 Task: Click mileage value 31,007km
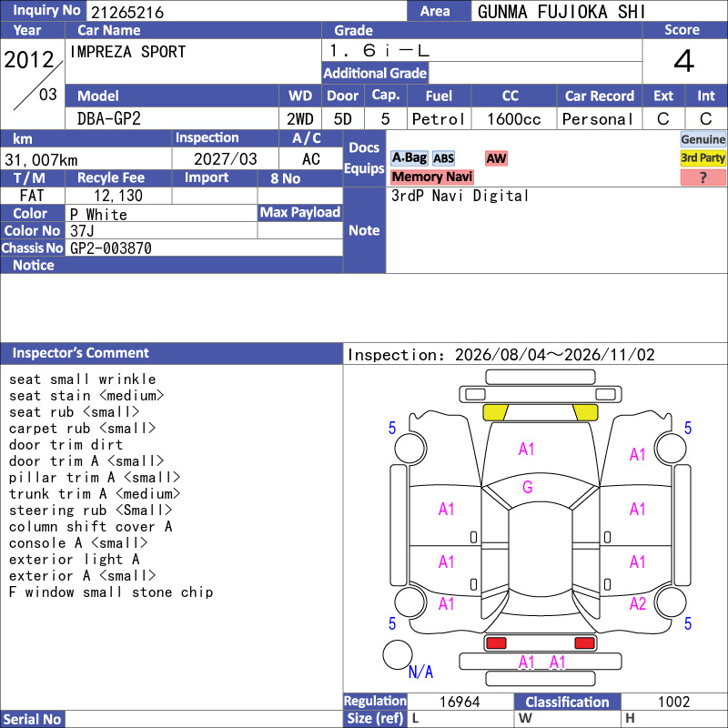[41, 160]
